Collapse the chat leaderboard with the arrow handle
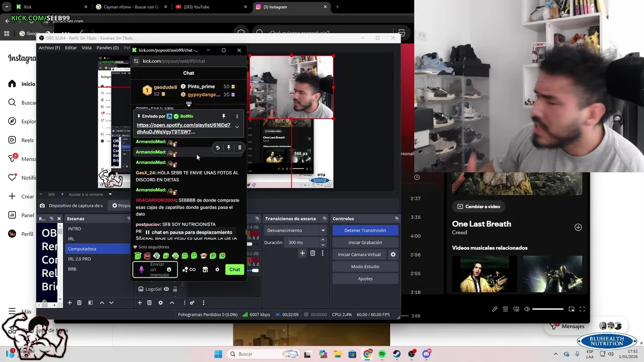This screenshot has height=362, width=644. pyautogui.click(x=189, y=104)
